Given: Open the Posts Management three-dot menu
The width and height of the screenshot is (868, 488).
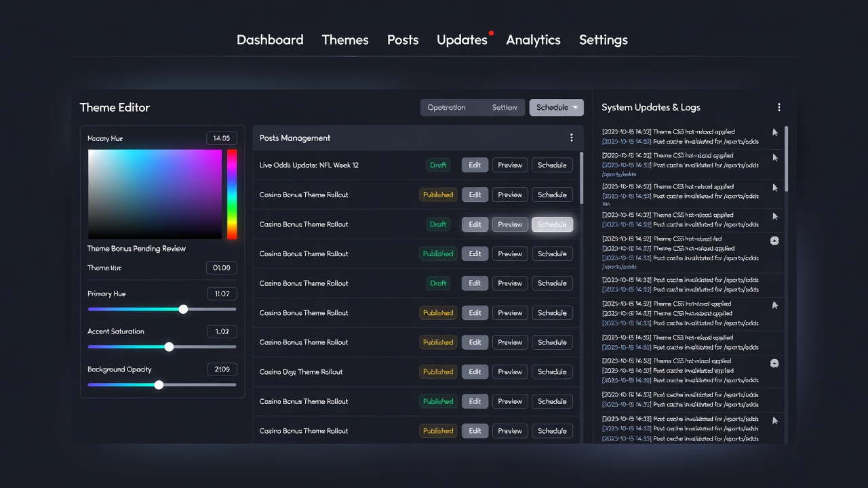Looking at the screenshot, I should click(x=572, y=138).
